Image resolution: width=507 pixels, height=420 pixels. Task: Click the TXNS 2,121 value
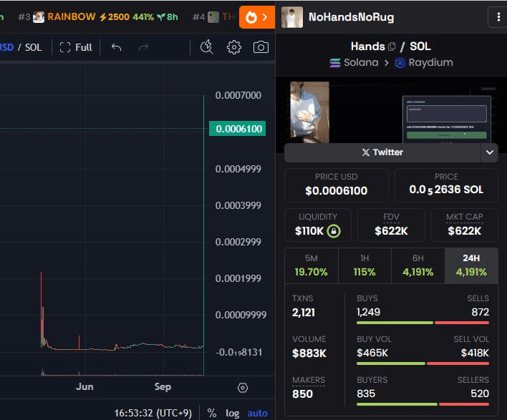[304, 313]
